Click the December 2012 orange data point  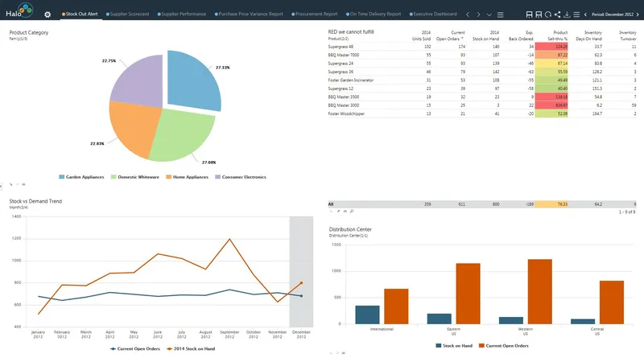pyautogui.click(x=301, y=283)
